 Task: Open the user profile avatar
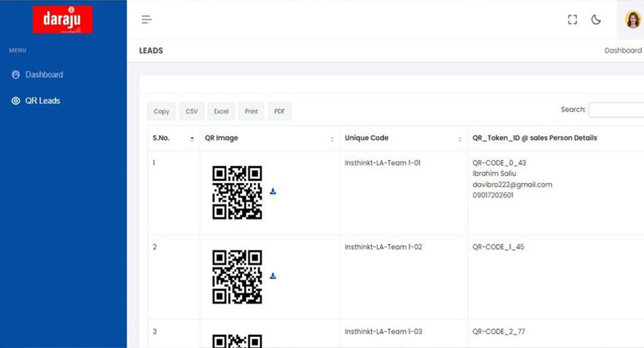[632, 20]
